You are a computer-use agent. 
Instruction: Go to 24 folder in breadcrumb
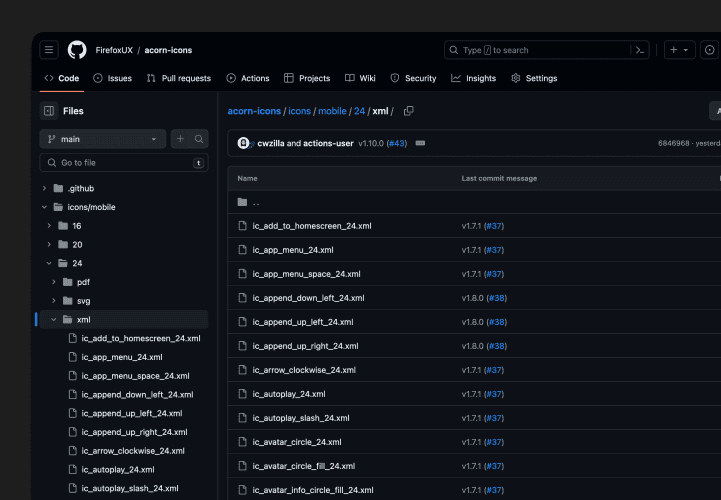pyautogui.click(x=359, y=111)
